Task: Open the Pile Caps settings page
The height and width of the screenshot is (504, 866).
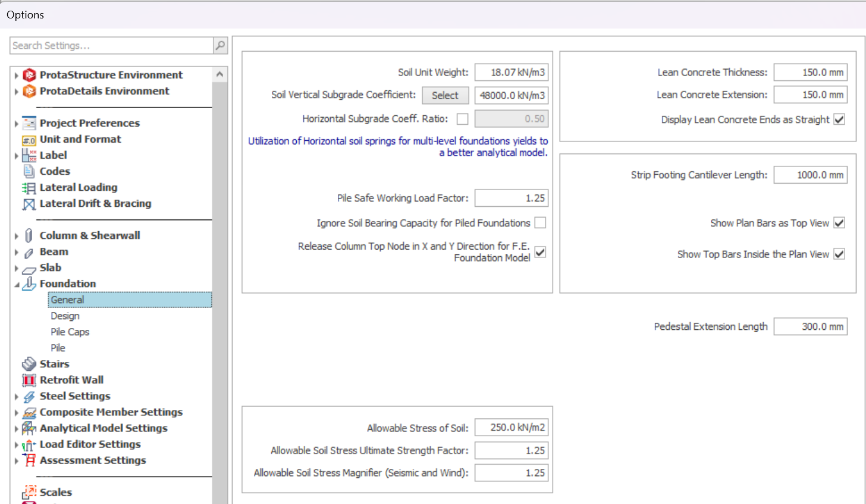Action: click(x=70, y=332)
